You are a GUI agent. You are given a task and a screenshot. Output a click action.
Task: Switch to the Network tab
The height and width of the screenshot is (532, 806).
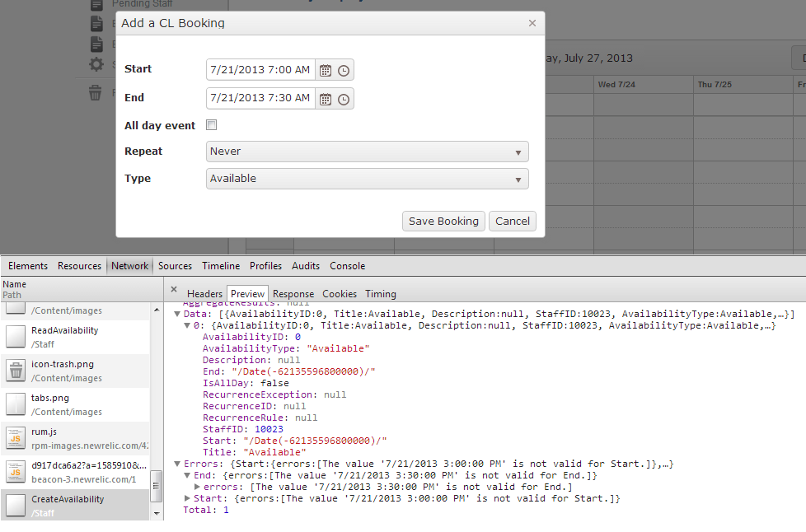click(x=129, y=266)
